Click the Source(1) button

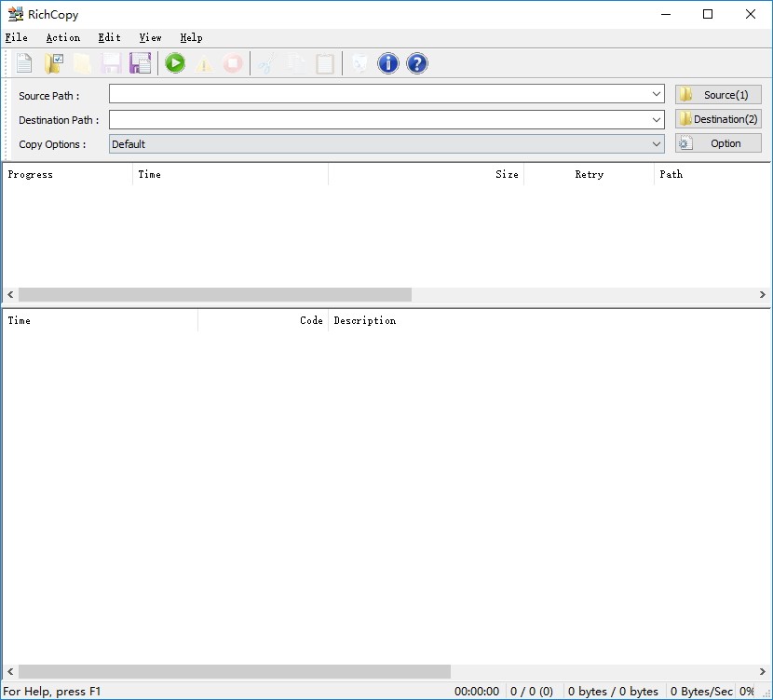(718, 95)
